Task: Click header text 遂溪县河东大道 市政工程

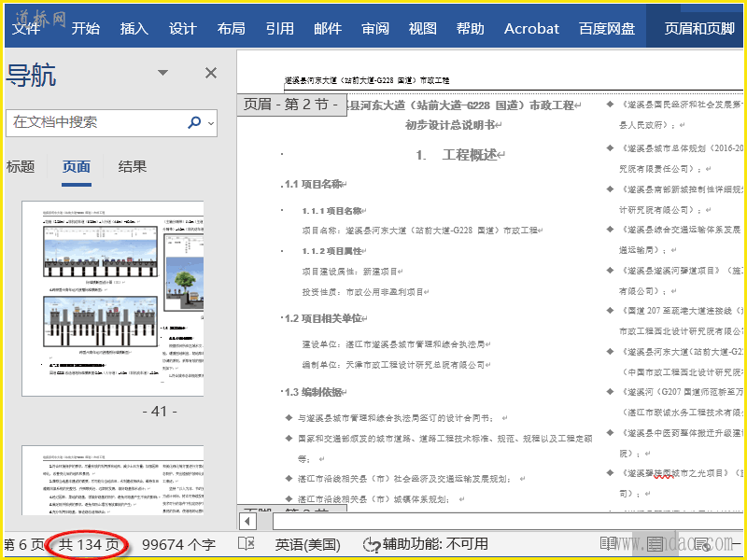Action: (367, 80)
